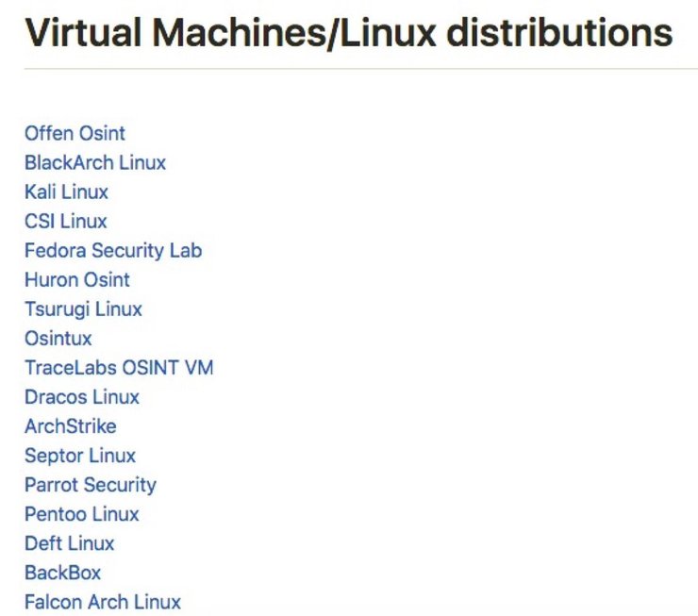Go to TraceLabs OSINT VM link

click(x=119, y=368)
